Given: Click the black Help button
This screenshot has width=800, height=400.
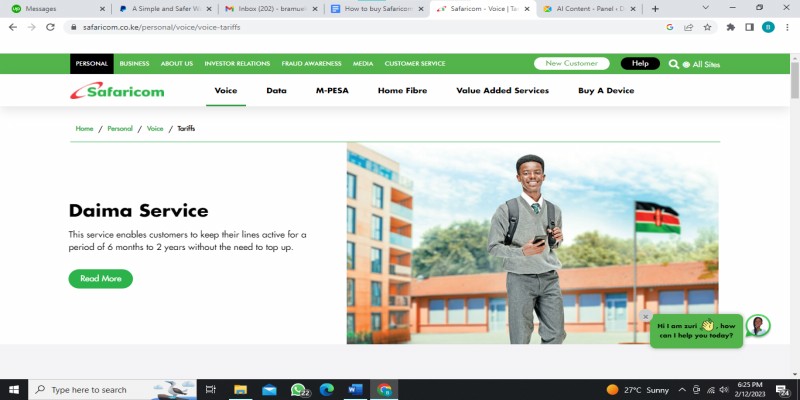Looking at the screenshot, I should 640,64.
